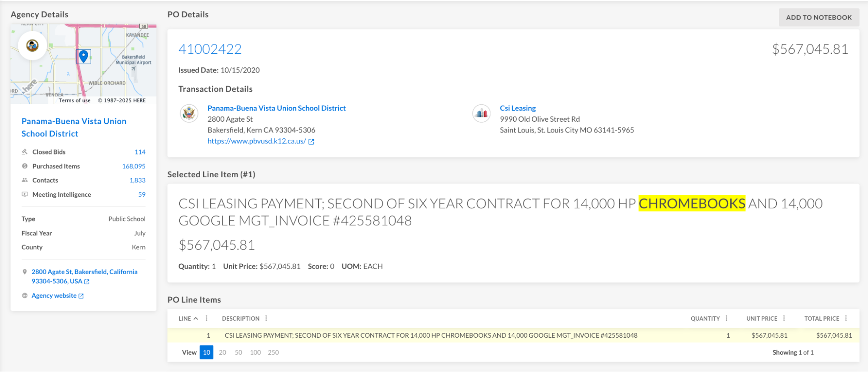
Task: Set view to 250 rows per page
Action: (273, 352)
